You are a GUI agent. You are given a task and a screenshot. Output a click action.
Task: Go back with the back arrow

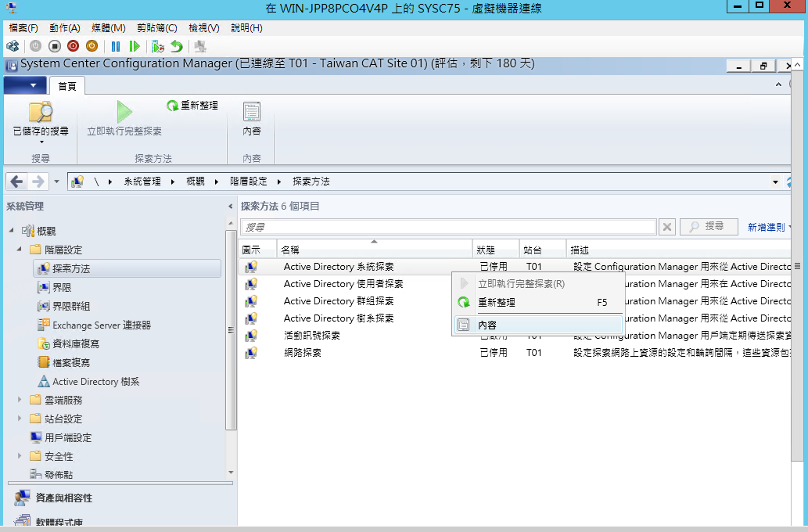click(16, 182)
